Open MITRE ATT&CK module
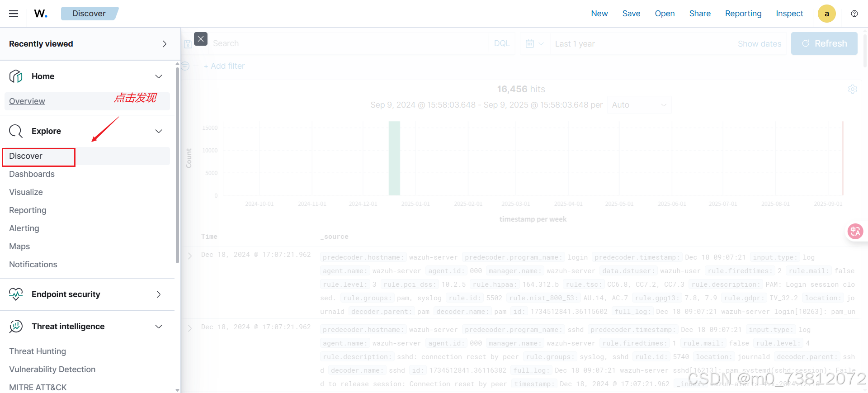 (38, 388)
